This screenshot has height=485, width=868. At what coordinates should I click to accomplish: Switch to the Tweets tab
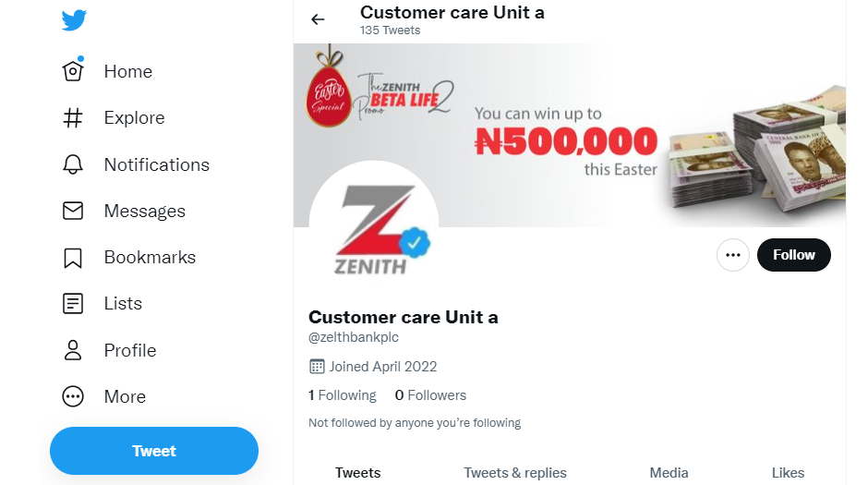(358, 472)
